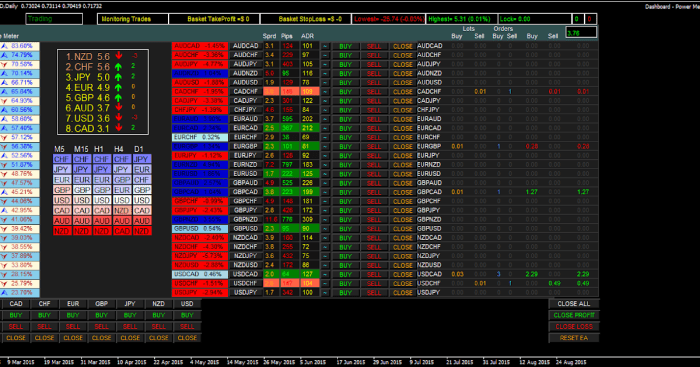Screen dimensions: 700x367
Task: Click the up-arrow icon next to 83.60%
Action: [x=4, y=46]
